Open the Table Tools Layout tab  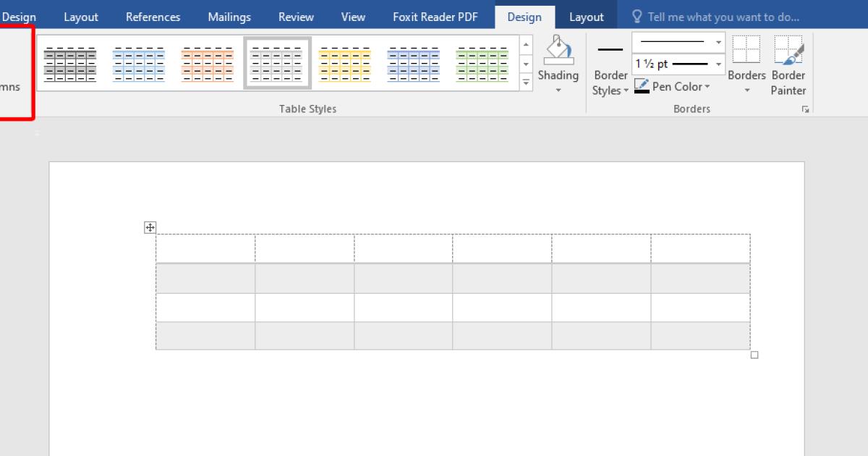[586, 17]
